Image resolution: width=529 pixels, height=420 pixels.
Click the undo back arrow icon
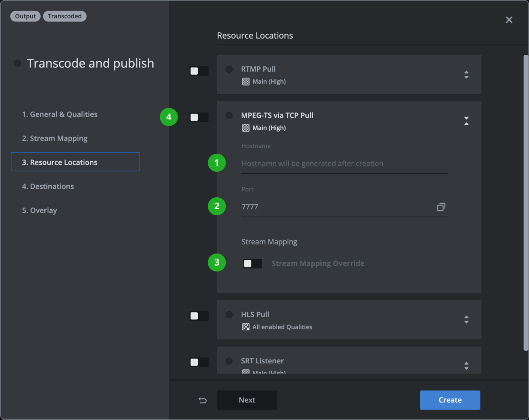(203, 400)
